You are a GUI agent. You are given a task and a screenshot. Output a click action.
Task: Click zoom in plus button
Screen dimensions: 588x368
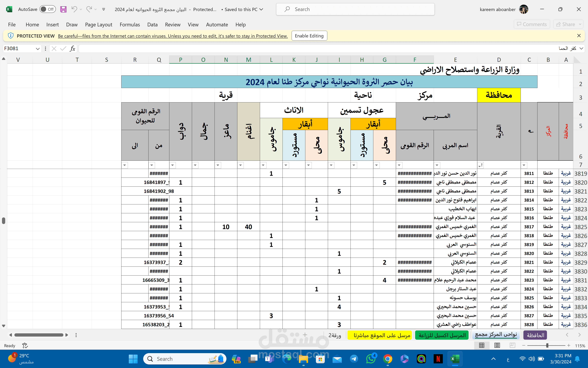[x=569, y=345]
